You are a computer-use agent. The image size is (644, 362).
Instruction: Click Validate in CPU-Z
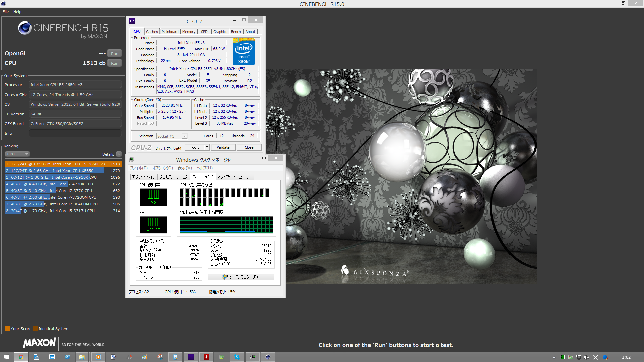click(223, 147)
